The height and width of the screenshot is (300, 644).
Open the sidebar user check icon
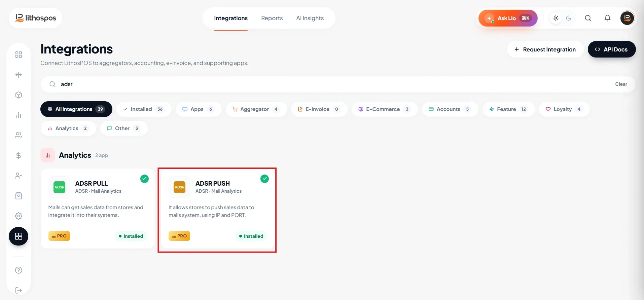[19, 176]
